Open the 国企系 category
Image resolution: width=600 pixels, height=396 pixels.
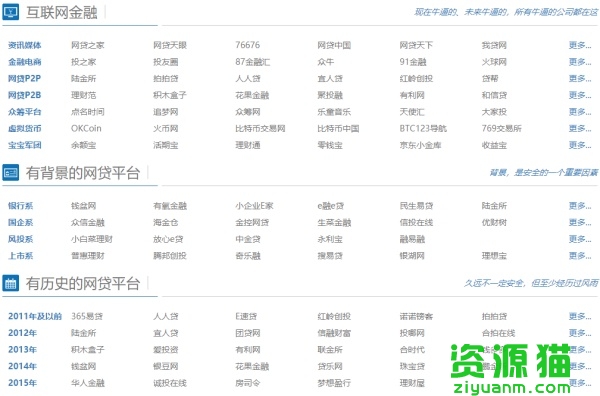[x=20, y=222]
